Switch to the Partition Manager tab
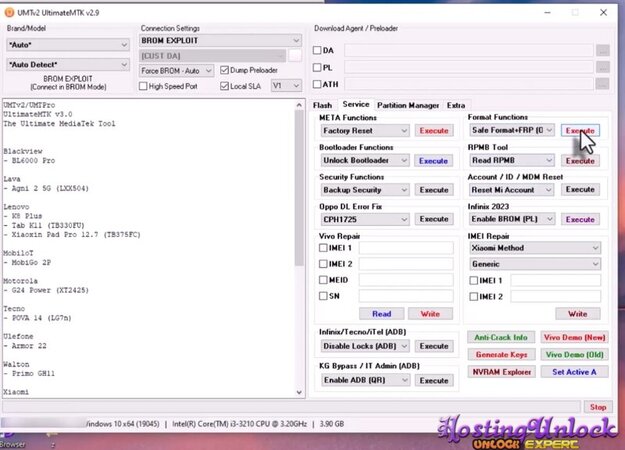This screenshot has height=450, width=625. pyautogui.click(x=408, y=104)
